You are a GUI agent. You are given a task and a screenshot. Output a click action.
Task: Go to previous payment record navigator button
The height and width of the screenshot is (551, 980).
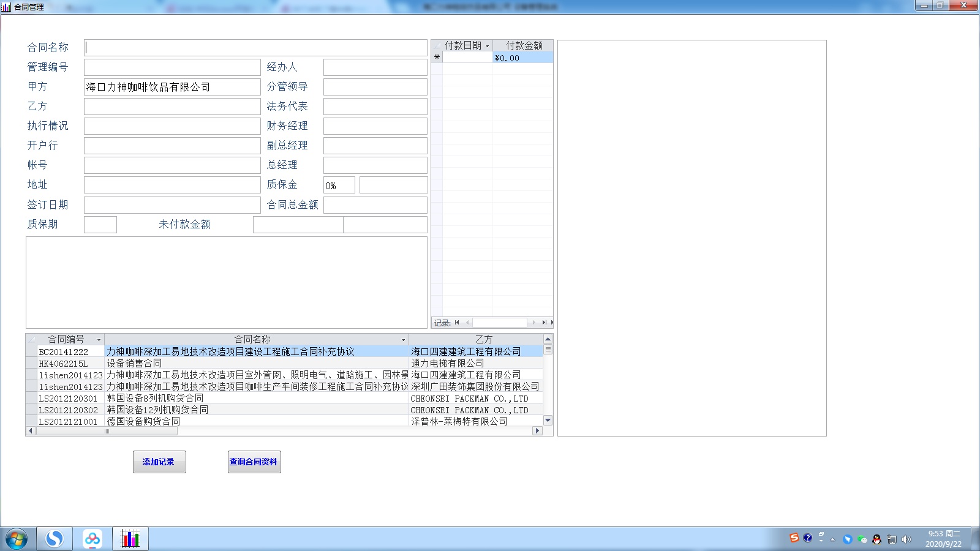pos(467,323)
